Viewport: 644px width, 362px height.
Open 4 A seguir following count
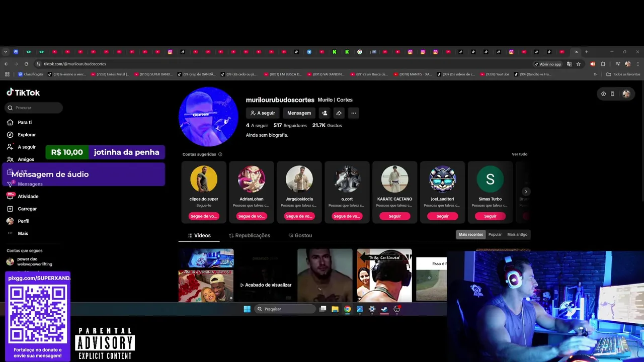pyautogui.click(x=257, y=125)
